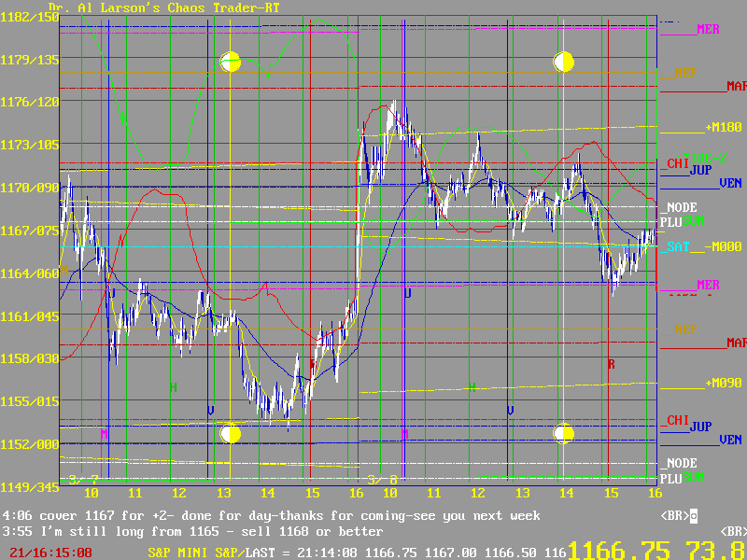Viewport: 747px width, 560px height.
Task: Click the 1182/150 price axis label
Action: tap(29, 18)
